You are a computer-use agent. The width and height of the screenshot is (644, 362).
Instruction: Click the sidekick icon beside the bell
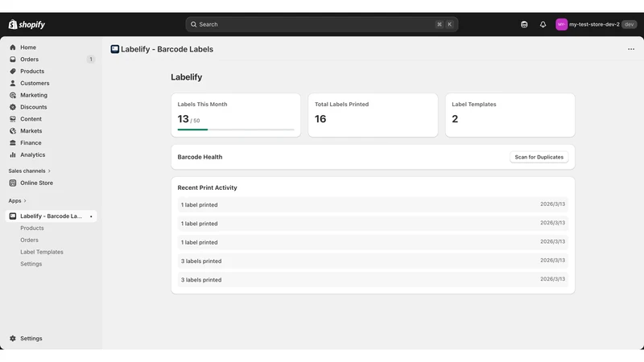(x=524, y=25)
